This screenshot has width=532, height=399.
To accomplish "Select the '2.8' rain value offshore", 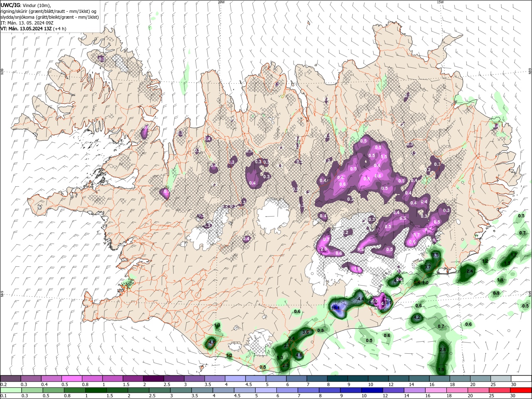I will click(x=443, y=350).
